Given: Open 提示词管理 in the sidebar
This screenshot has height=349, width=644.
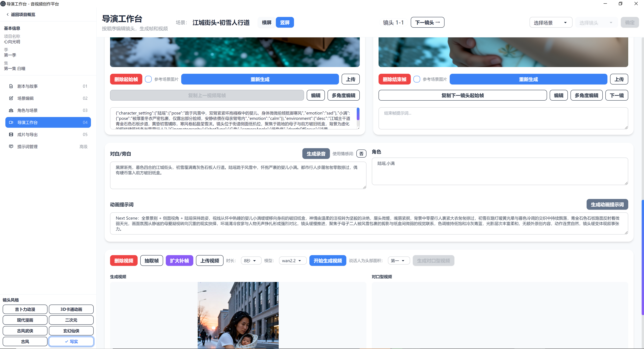Looking at the screenshot, I should [48, 146].
